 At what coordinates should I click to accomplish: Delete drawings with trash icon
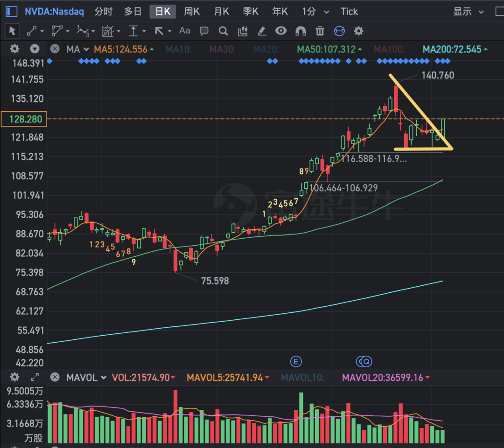pyautogui.click(x=320, y=31)
